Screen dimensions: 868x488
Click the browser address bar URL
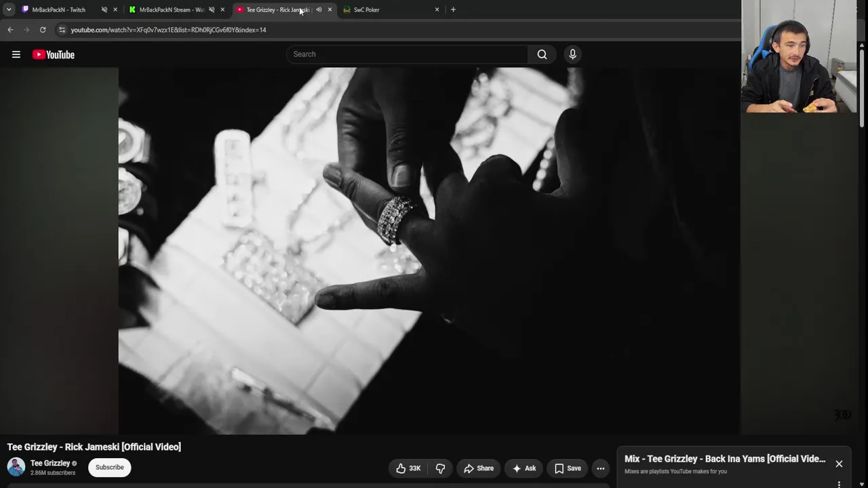pos(169,30)
